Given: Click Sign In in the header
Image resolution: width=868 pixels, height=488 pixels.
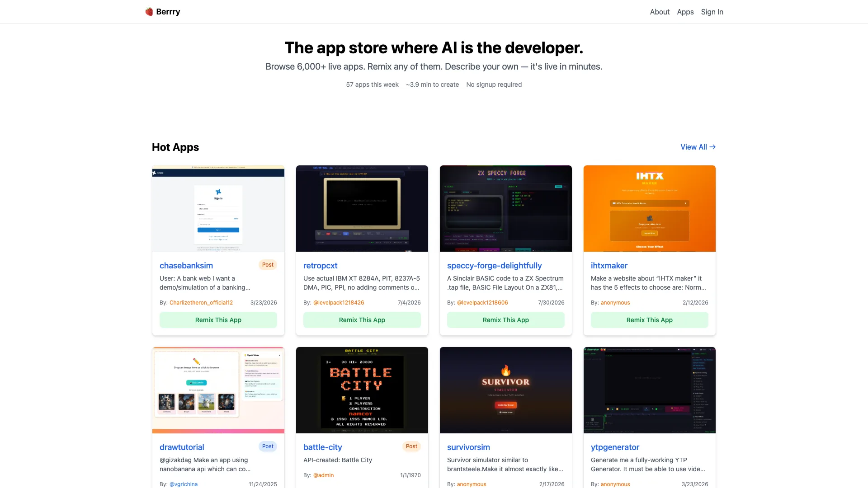Looking at the screenshot, I should click(712, 12).
